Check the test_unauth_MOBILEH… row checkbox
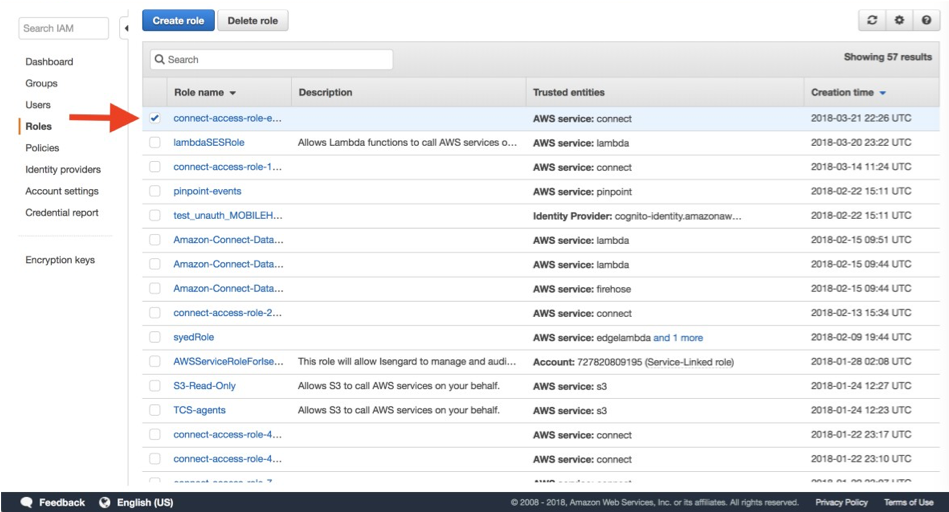 click(x=155, y=215)
